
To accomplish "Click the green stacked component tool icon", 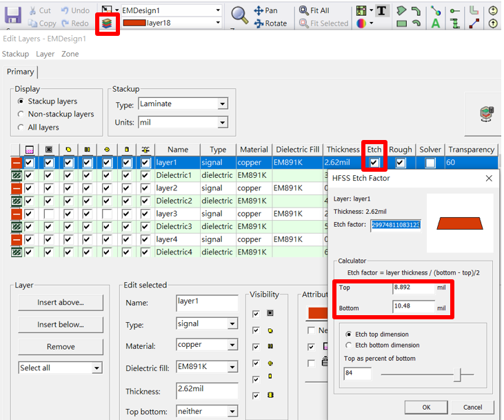I will [x=455, y=23].
